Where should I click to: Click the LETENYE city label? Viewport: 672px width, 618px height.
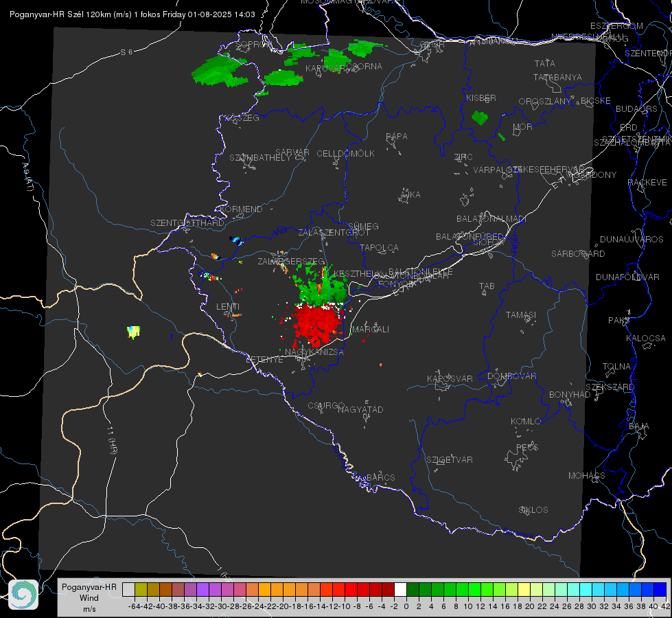(264, 359)
